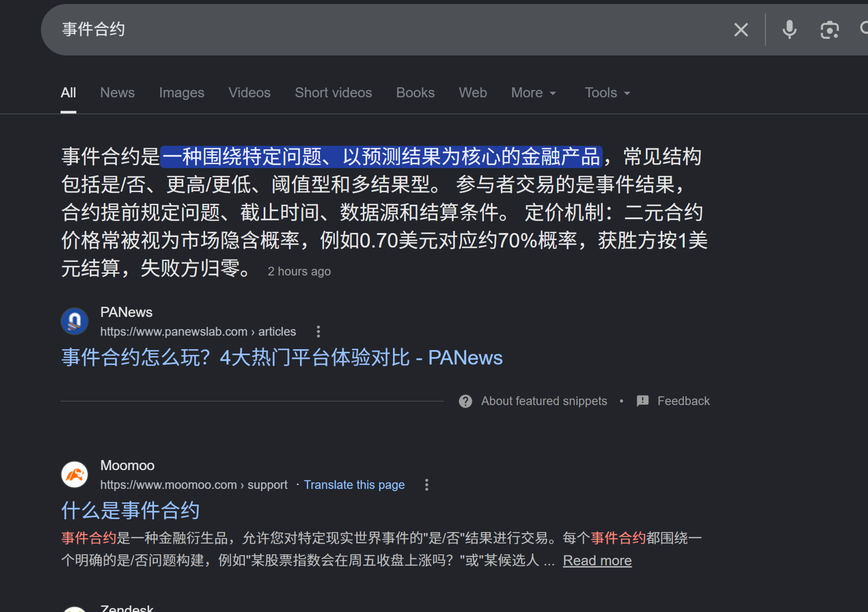Switch to the Images tab
This screenshot has width=868, height=612.
(182, 93)
